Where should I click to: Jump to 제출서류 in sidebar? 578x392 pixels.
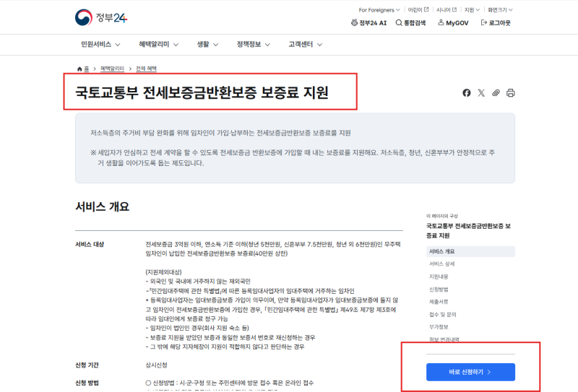point(439,302)
